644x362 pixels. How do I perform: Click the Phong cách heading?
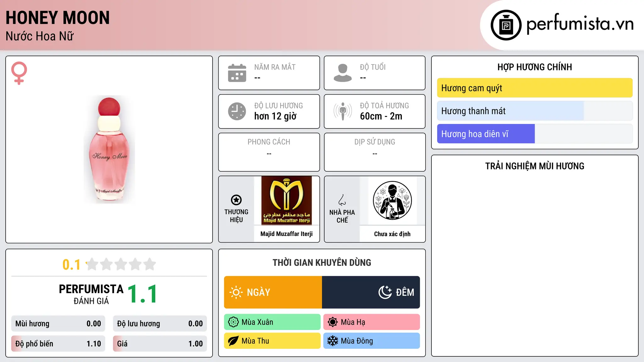(x=269, y=142)
